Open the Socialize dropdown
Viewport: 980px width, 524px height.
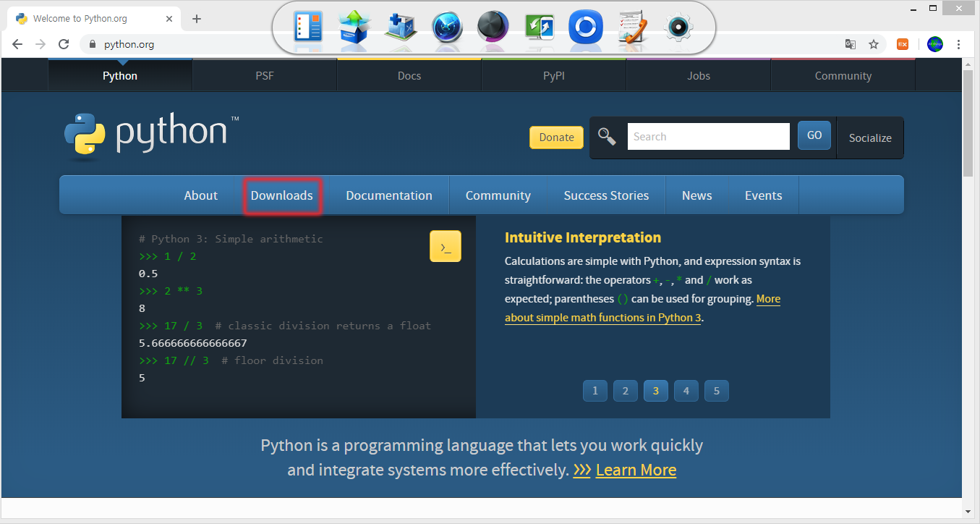[870, 138]
